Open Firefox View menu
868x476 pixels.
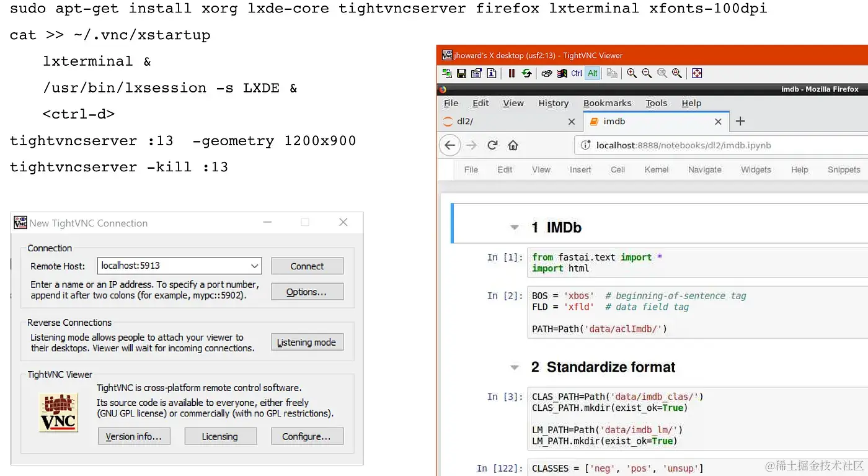[513, 103]
